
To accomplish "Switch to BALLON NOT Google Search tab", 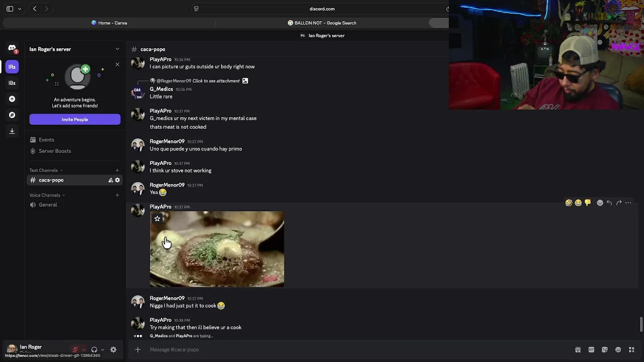I will [x=322, y=23].
